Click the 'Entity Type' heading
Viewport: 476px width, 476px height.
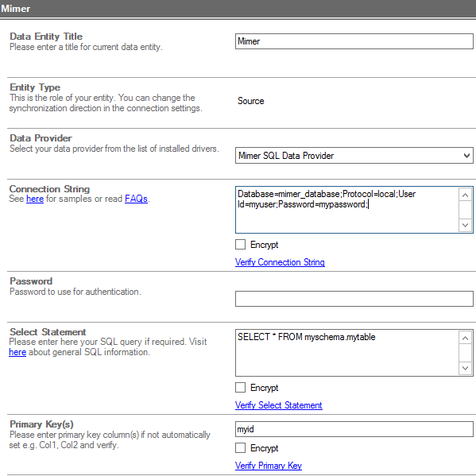[x=35, y=87]
